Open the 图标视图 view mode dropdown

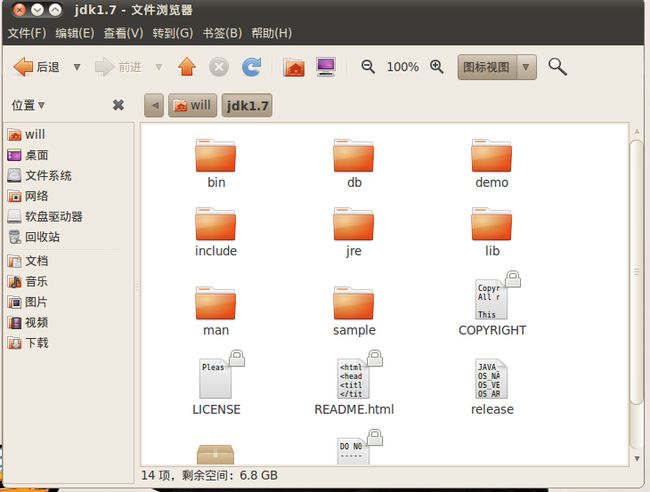pyautogui.click(x=497, y=67)
